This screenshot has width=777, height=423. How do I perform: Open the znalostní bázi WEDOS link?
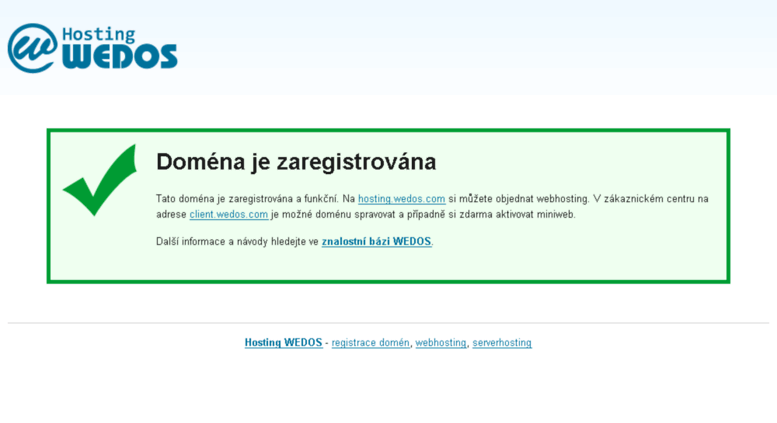[x=377, y=242]
